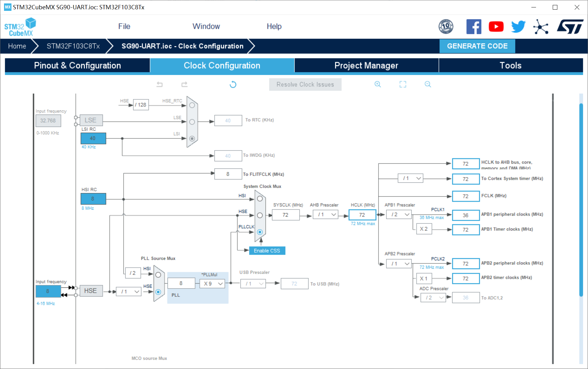Go to Home breadcrumb
This screenshot has height=369, width=588.
(17, 46)
